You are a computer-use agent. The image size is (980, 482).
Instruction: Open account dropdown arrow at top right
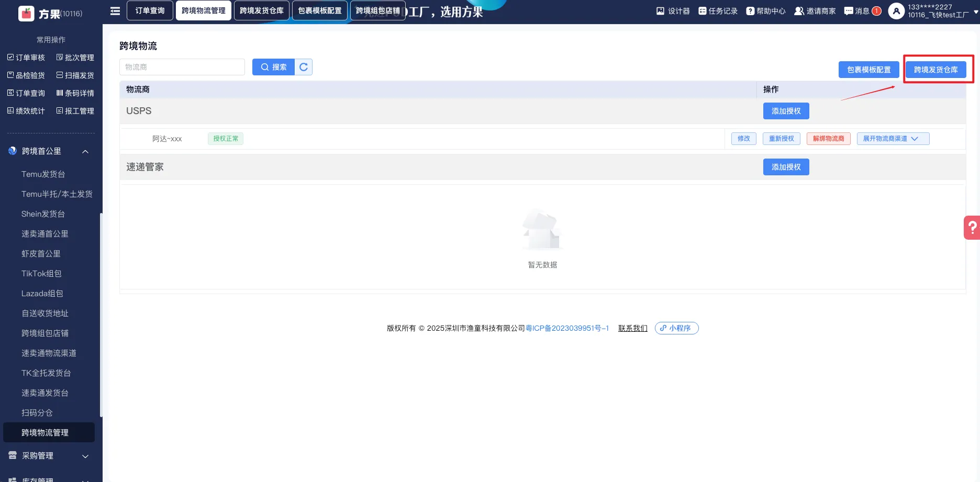[x=976, y=12]
